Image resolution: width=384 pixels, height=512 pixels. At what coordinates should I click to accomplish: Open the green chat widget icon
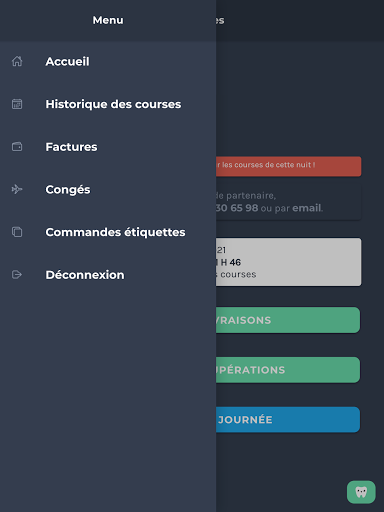361,492
